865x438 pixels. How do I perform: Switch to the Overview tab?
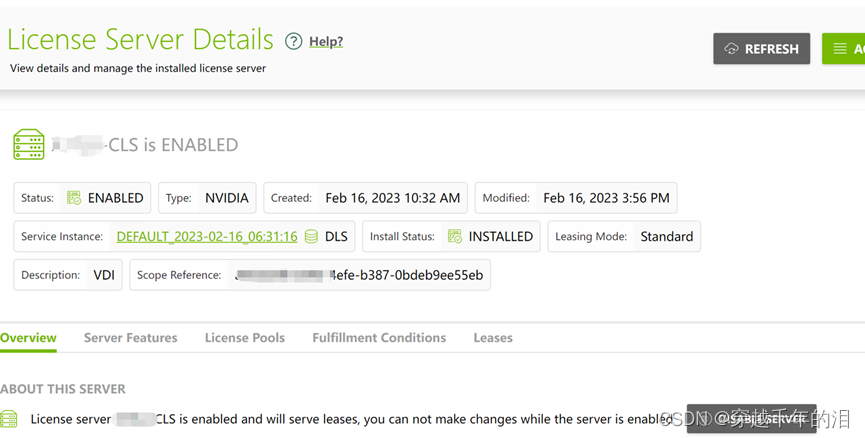click(x=28, y=338)
